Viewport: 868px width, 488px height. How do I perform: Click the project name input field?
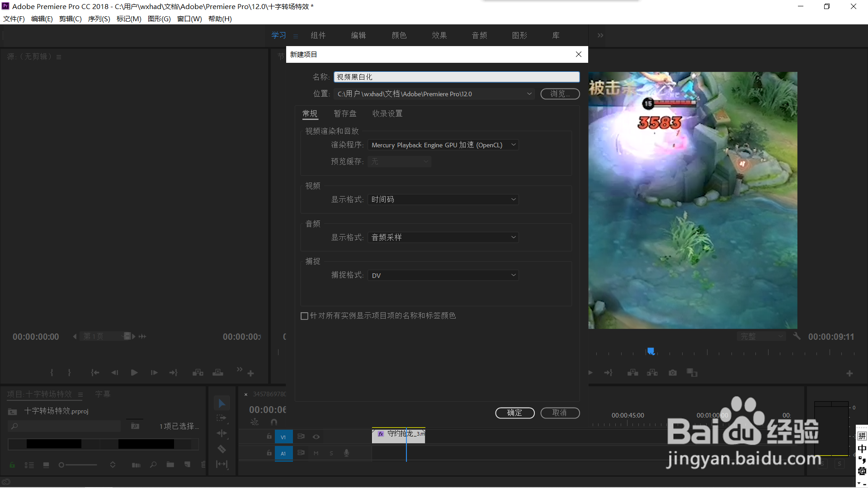[x=457, y=77]
